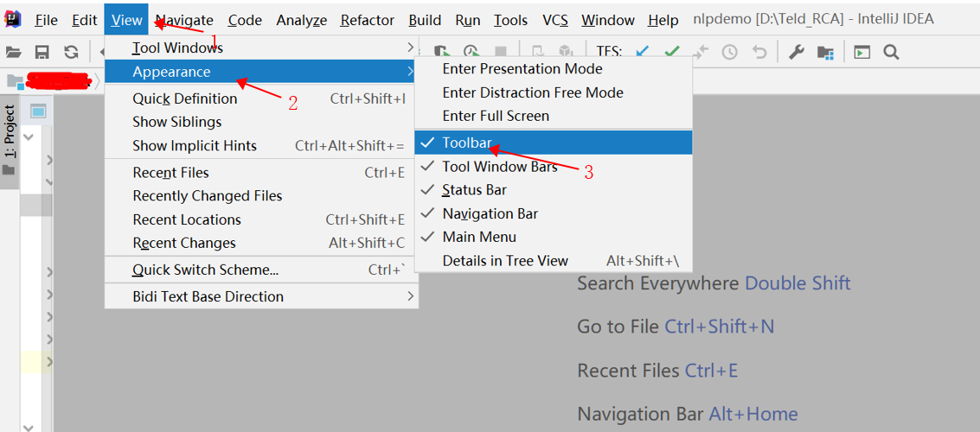Open the Build menu

coord(425,21)
